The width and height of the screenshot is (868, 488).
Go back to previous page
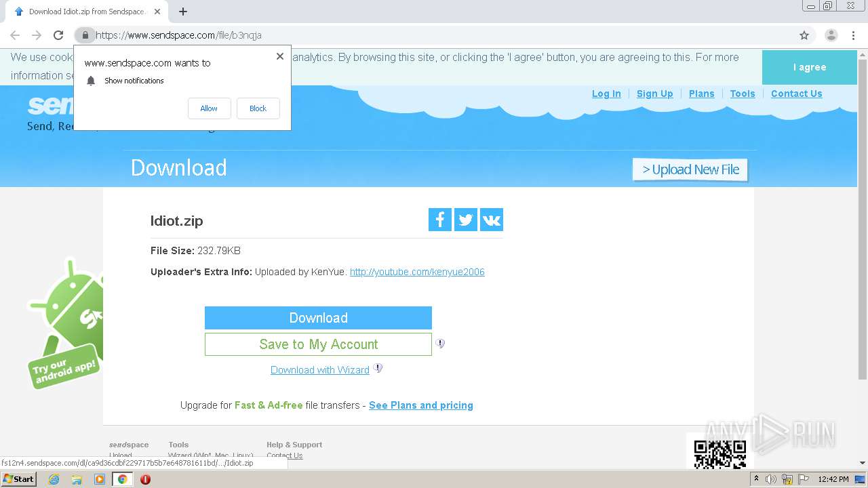tap(15, 35)
